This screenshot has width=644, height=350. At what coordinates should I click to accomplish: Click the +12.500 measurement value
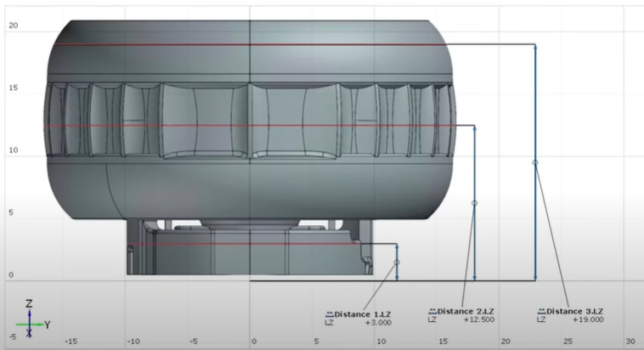[480, 319]
